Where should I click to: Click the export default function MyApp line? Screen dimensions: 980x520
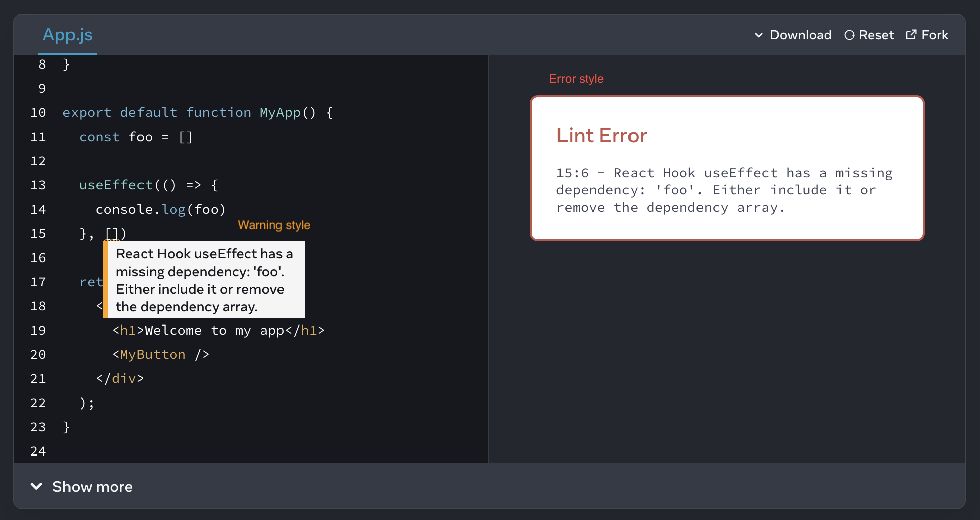(198, 113)
